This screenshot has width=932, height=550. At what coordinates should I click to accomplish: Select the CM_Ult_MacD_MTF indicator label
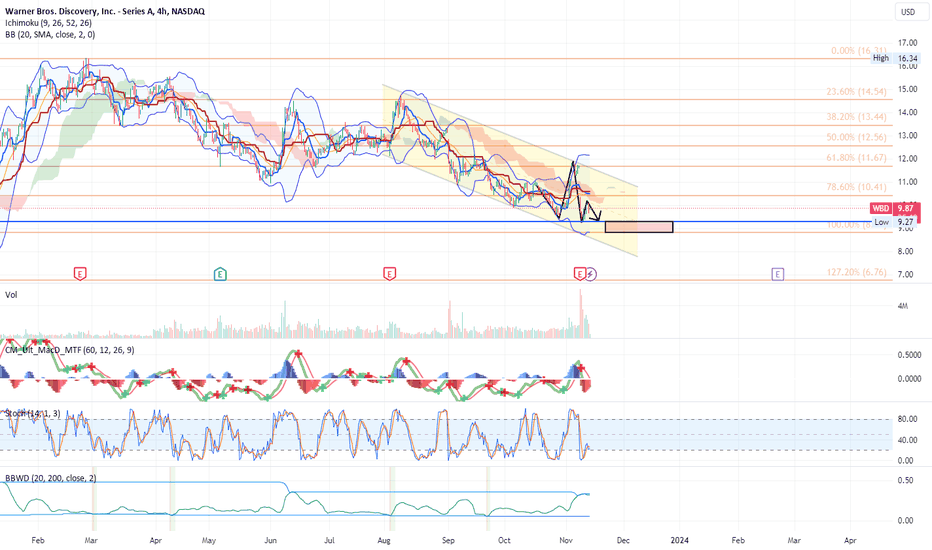(70, 350)
